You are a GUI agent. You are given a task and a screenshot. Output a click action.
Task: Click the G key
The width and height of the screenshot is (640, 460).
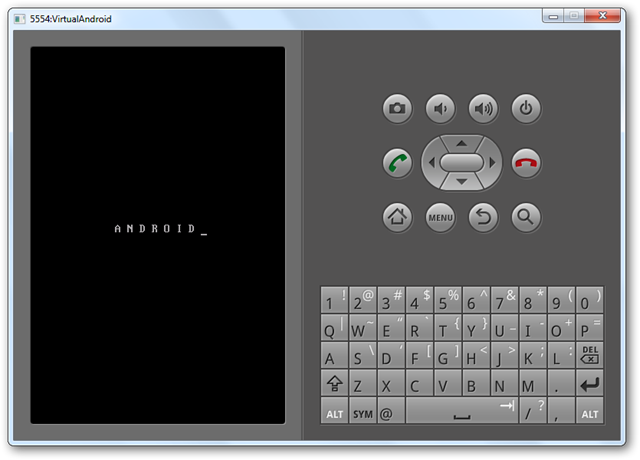448,355
